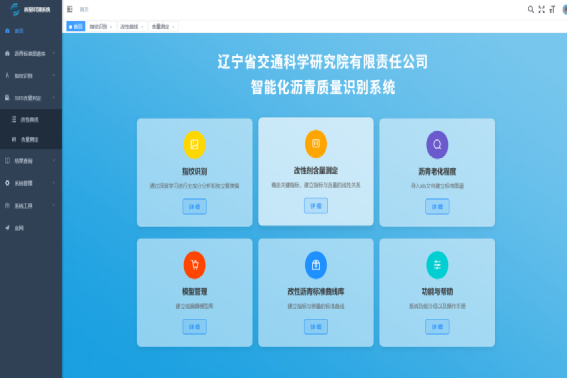The width and height of the screenshot is (567, 378).
Task: Expand the 系统工具 sidebar menu
Action: (31, 206)
